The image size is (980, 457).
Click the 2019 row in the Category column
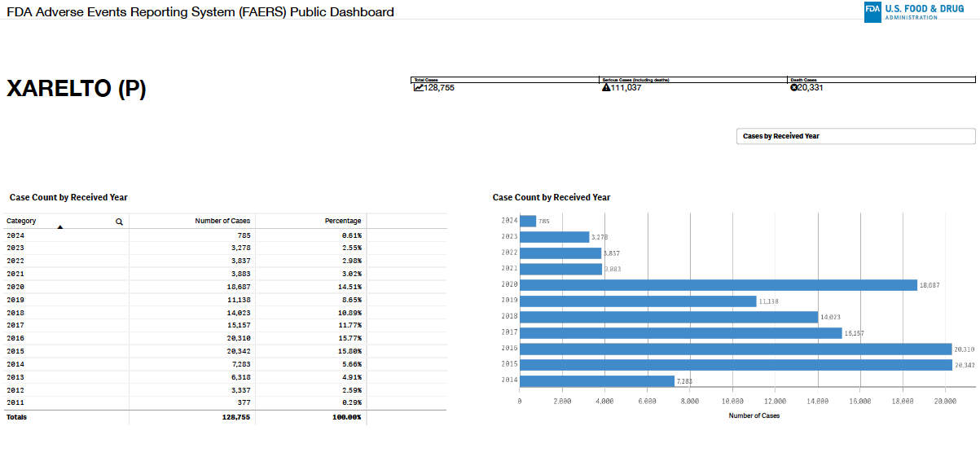point(15,300)
